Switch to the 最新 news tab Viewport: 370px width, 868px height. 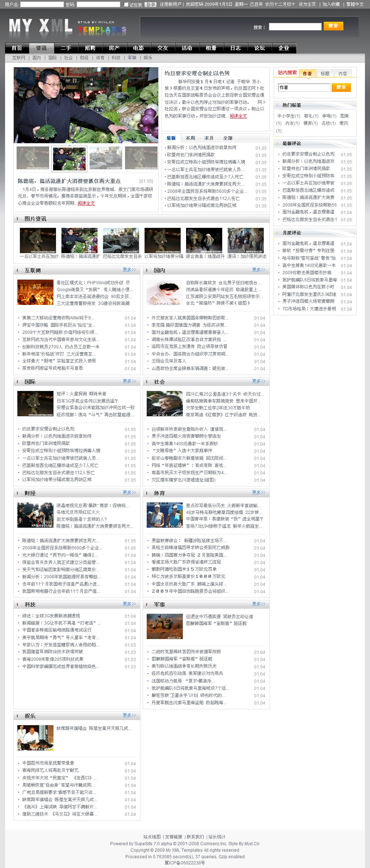click(171, 138)
